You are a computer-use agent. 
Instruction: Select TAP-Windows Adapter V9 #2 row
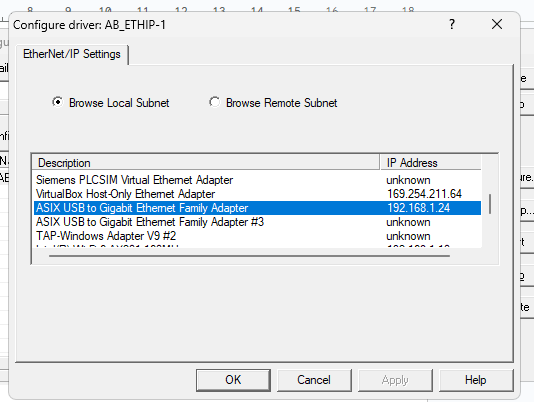coord(257,236)
